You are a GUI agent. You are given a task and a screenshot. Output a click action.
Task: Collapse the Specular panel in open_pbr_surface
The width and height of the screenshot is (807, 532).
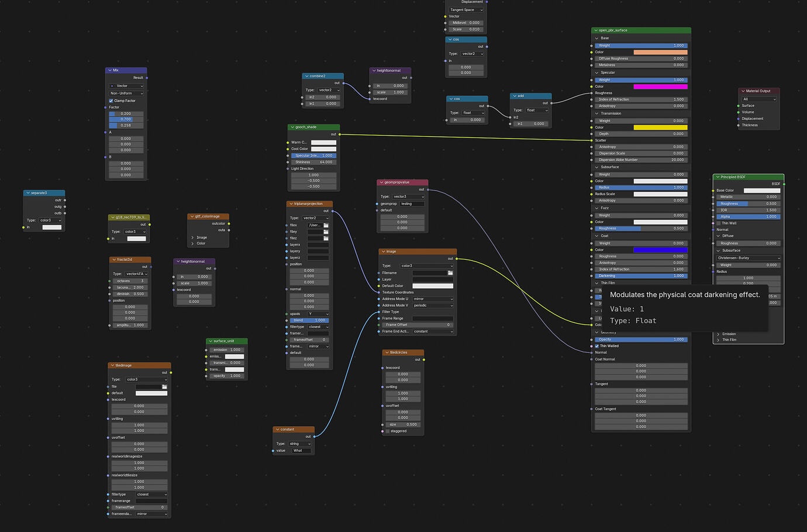click(x=596, y=73)
